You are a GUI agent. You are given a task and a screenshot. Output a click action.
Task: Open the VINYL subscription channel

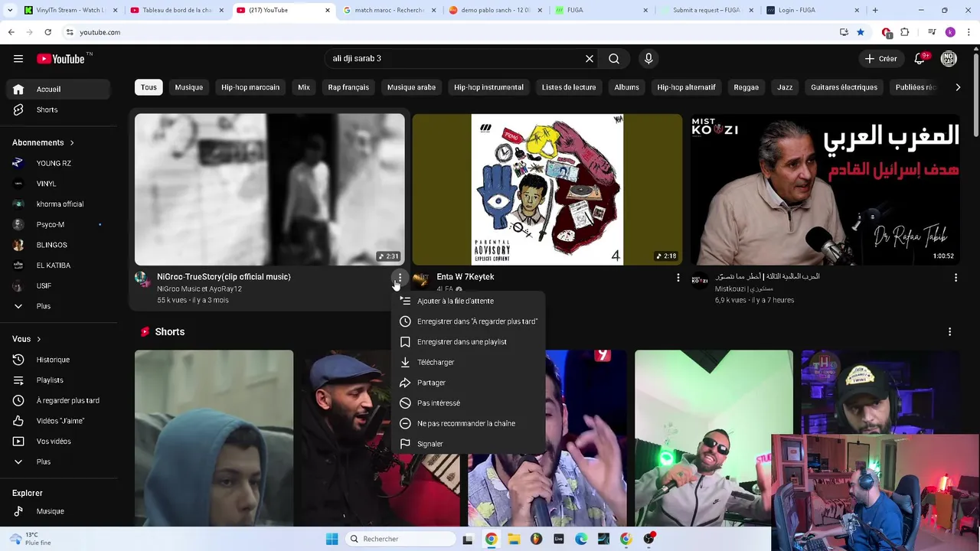click(59, 184)
